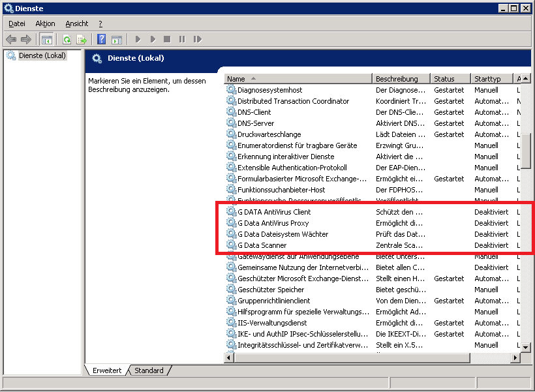Click the horizontal scrollbar right arrow

pyautogui.click(x=515, y=358)
